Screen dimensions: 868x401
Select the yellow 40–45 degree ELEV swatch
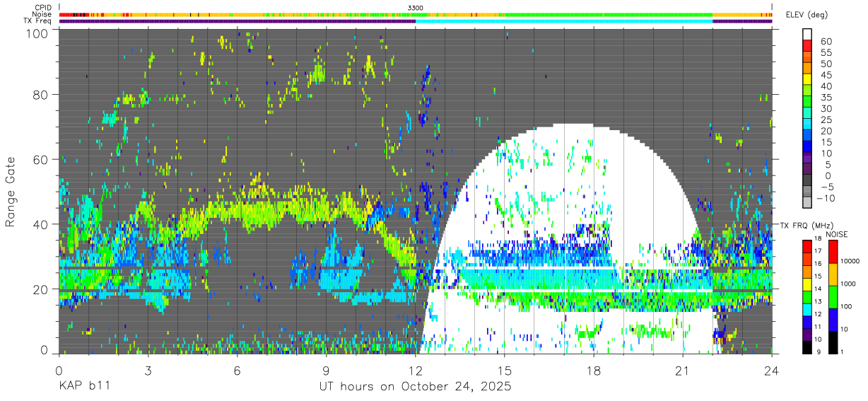point(807,79)
